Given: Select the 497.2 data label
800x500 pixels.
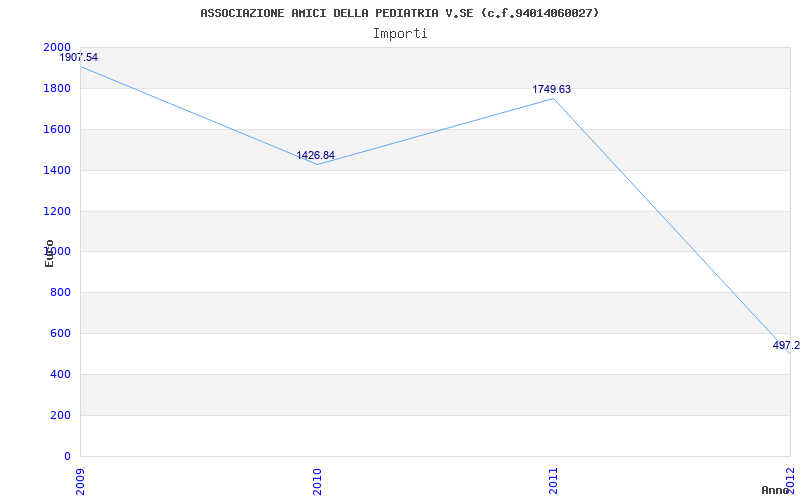Looking at the screenshot, I should coord(786,345).
